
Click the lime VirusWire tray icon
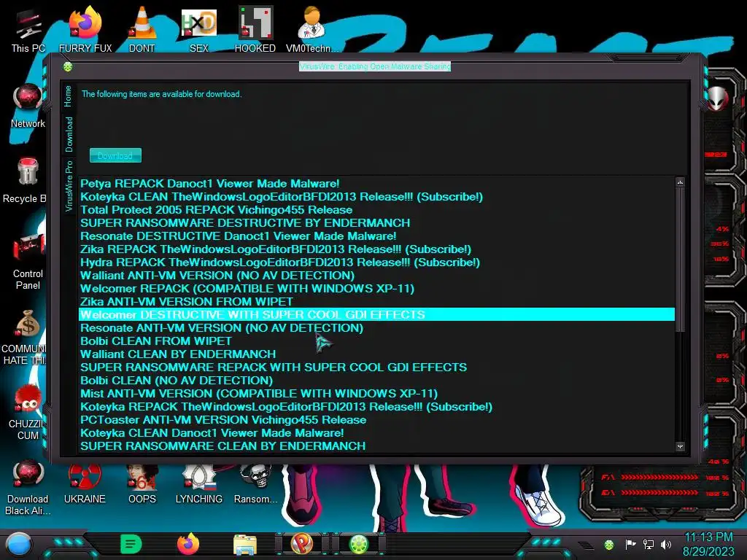tap(609, 545)
